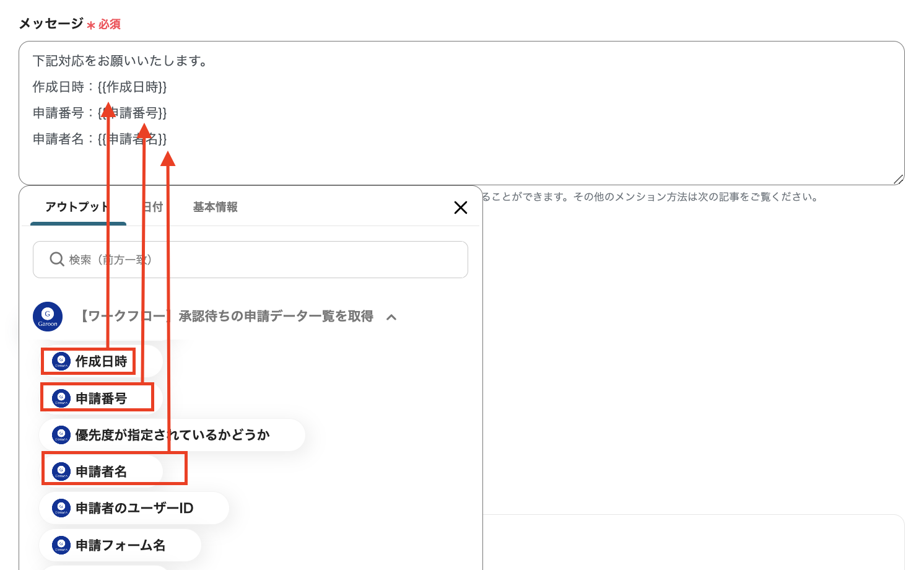
Task: Select the 申請フォーム名 output item
Action: pos(121,545)
